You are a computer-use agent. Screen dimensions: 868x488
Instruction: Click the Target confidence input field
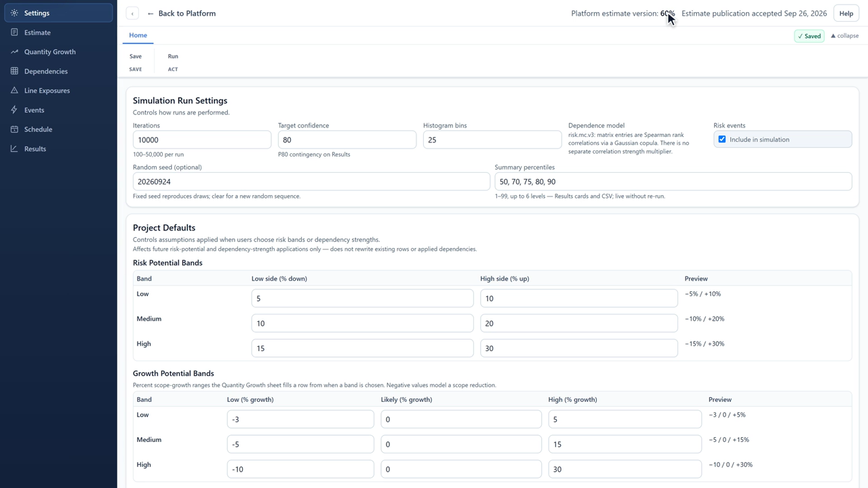click(x=347, y=140)
